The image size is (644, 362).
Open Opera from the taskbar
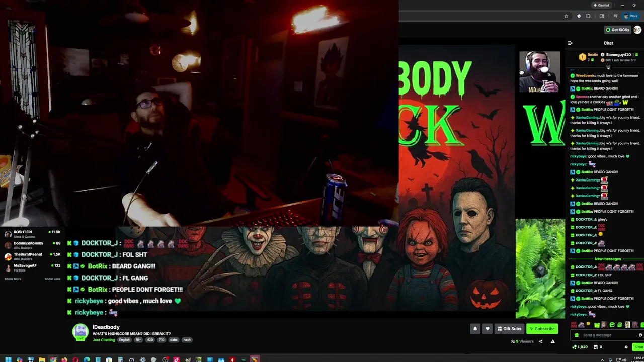[x=75, y=359]
